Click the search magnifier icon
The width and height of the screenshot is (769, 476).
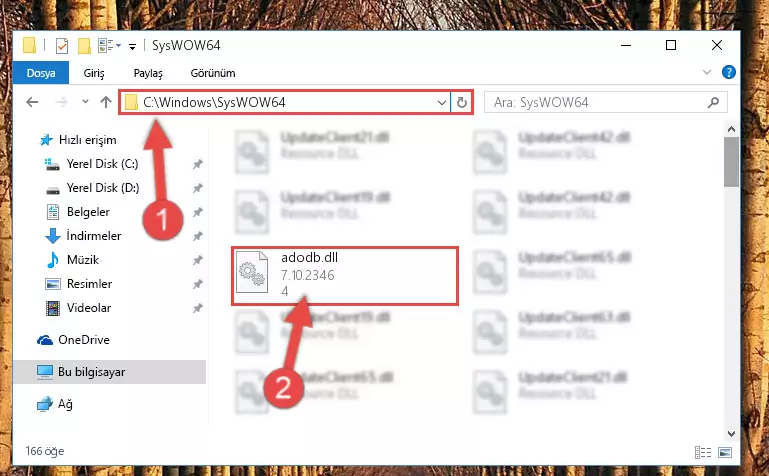coord(713,102)
